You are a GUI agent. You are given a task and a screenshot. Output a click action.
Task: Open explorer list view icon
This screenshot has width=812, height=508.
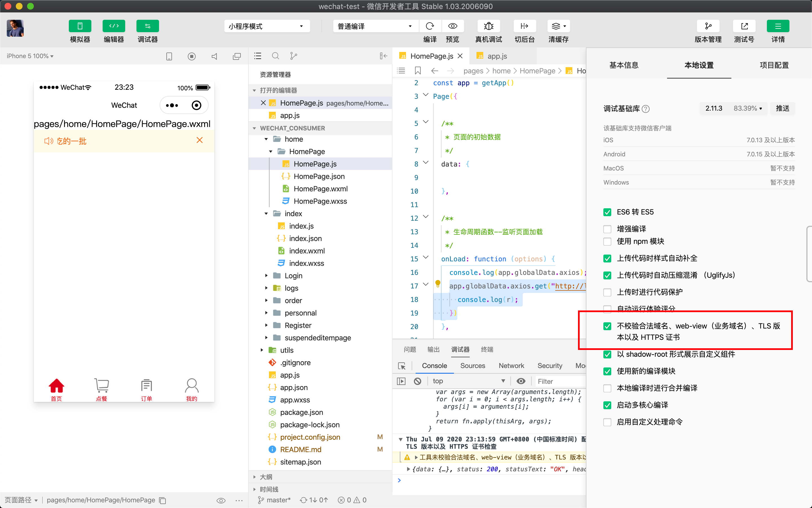tap(258, 56)
